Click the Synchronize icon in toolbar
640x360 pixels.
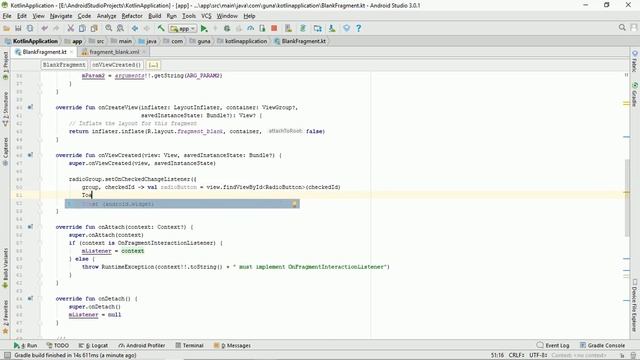(x=30, y=28)
